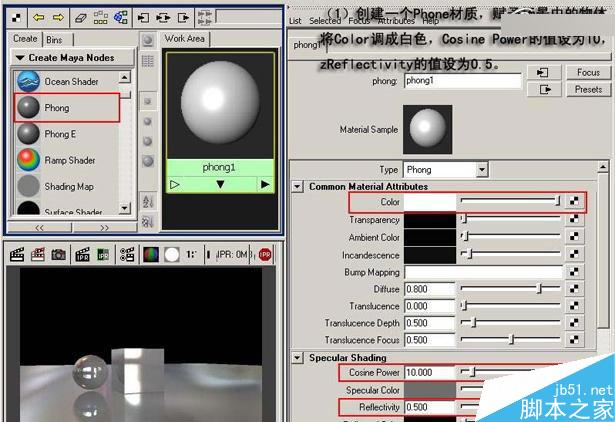
Task: Show output connections icon in Hypershade
Action: click(x=183, y=18)
